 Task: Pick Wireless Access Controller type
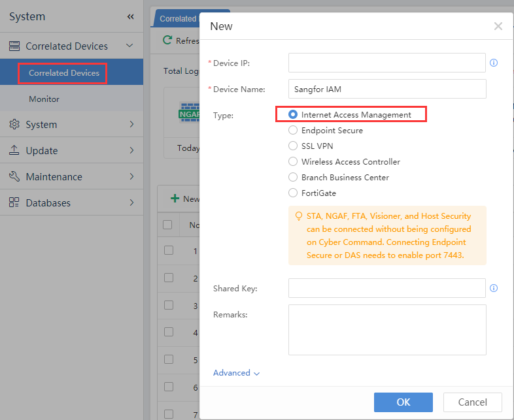coord(293,162)
